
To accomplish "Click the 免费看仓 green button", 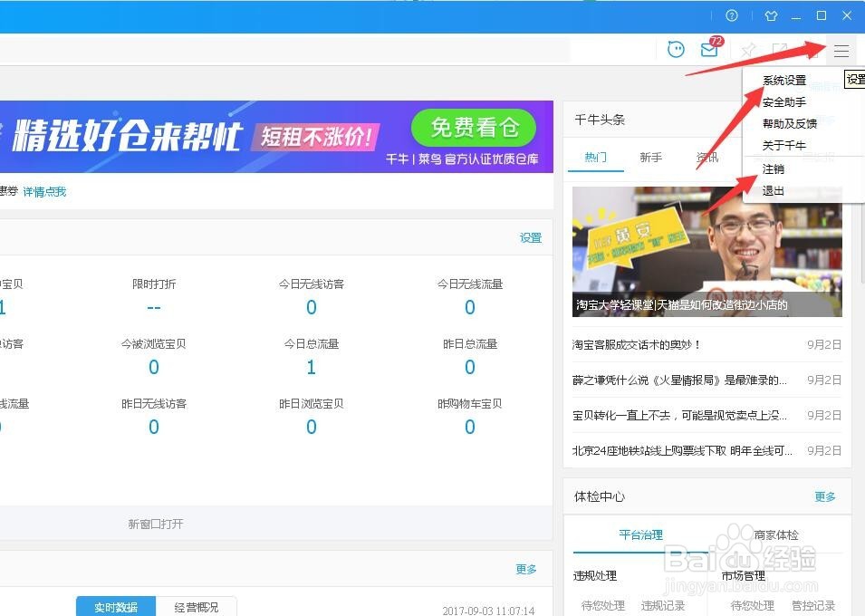I will point(474,128).
